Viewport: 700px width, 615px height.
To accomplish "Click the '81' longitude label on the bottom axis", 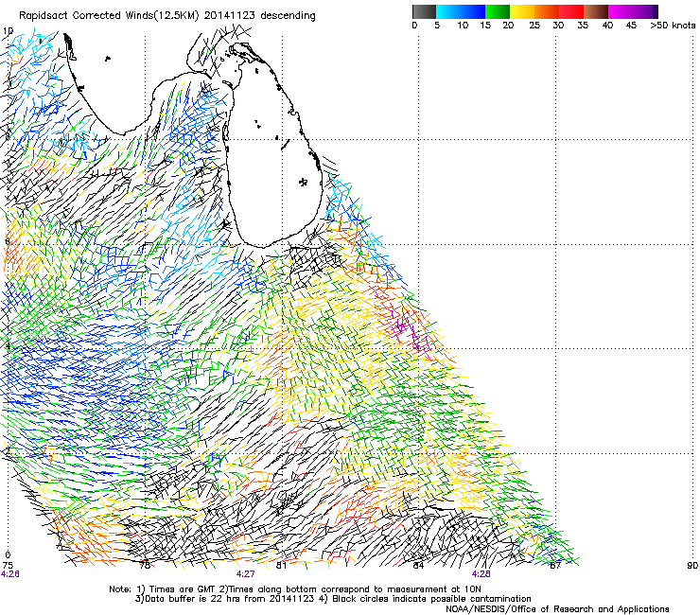I will tap(281, 565).
